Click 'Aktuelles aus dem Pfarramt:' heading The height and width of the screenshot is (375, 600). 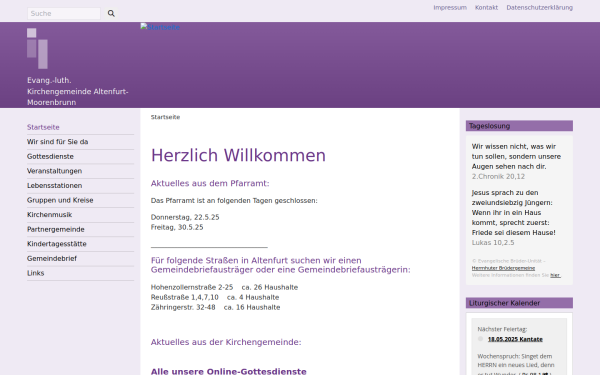tap(210, 183)
